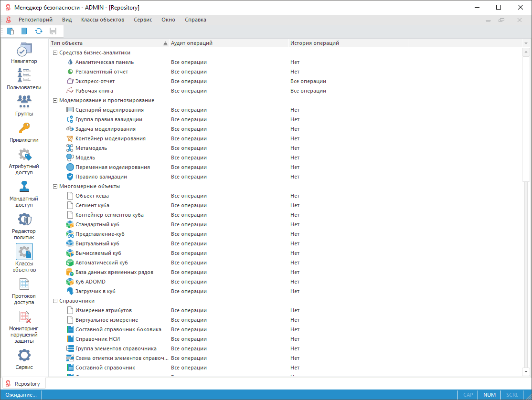
Task: Open Редактор политик from the sidebar
Action: [x=24, y=226]
